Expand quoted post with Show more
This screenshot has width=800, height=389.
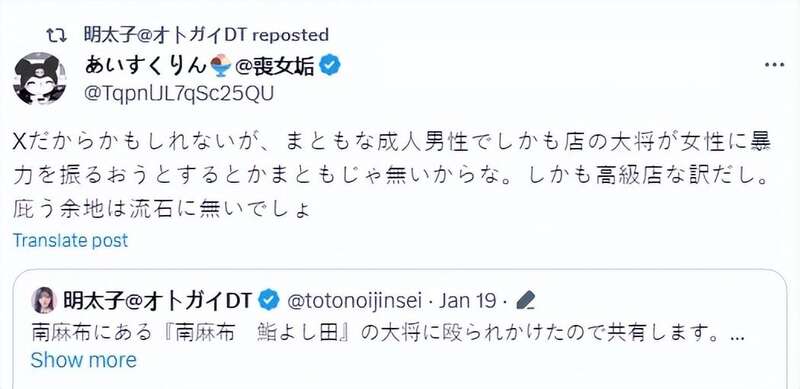(x=84, y=360)
